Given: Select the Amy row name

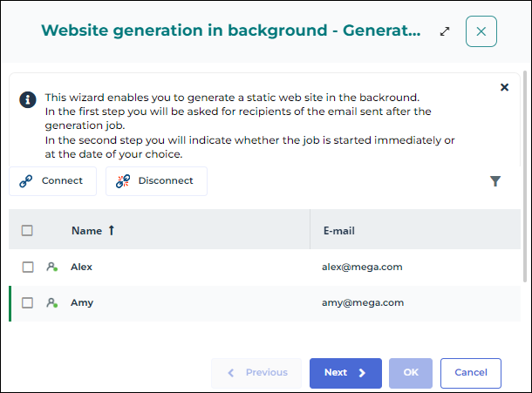Looking at the screenshot, I should pos(82,303).
